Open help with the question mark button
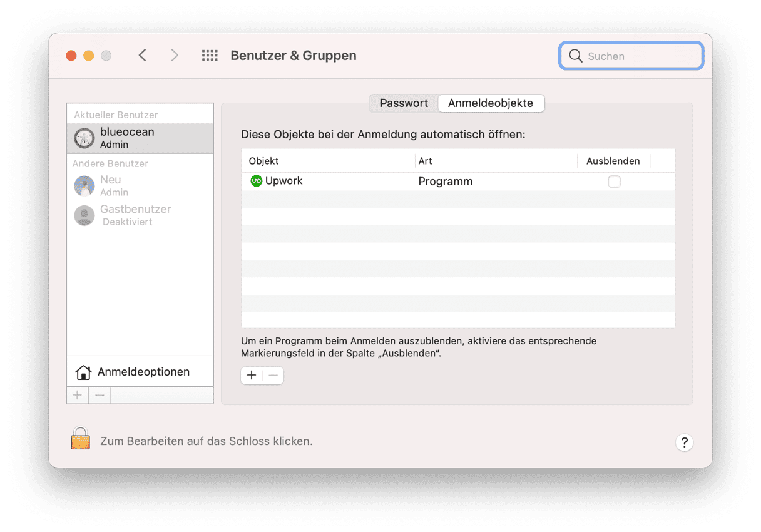 tap(684, 442)
